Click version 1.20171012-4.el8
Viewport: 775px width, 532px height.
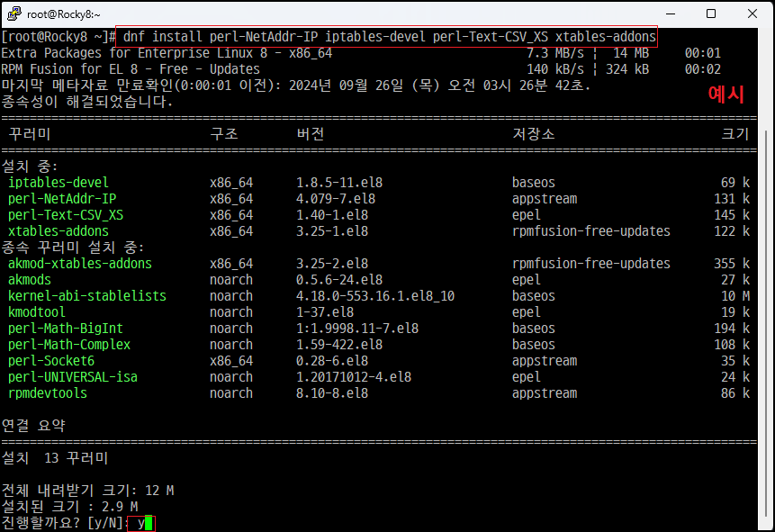[x=354, y=377]
